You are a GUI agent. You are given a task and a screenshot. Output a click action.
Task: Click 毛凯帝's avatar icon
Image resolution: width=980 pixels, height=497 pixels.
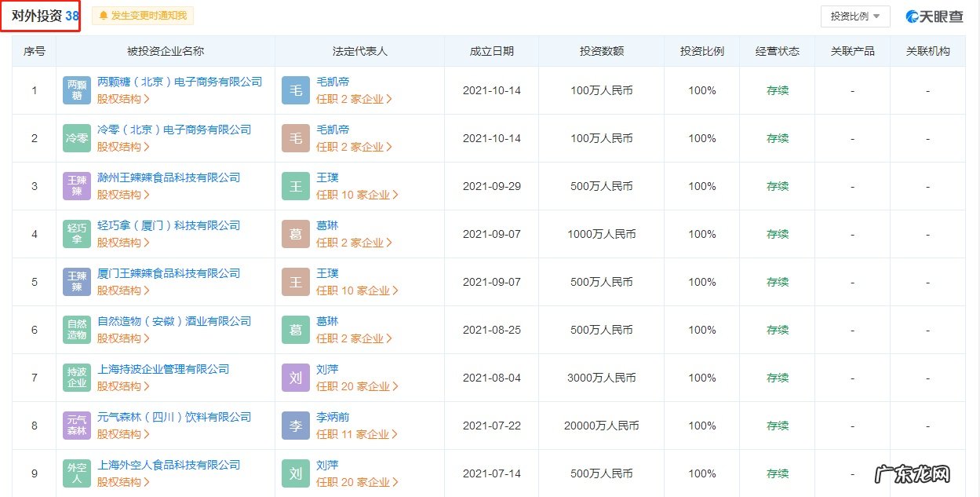tap(295, 90)
